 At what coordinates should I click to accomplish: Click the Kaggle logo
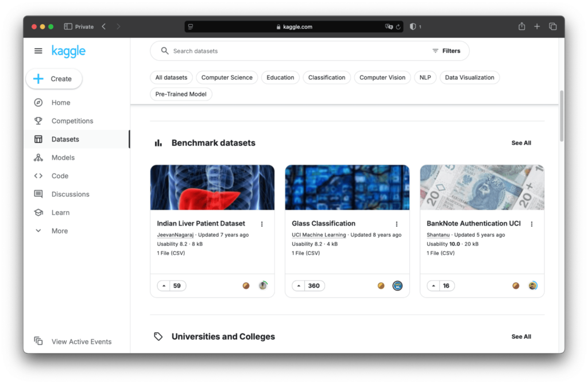(68, 51)
